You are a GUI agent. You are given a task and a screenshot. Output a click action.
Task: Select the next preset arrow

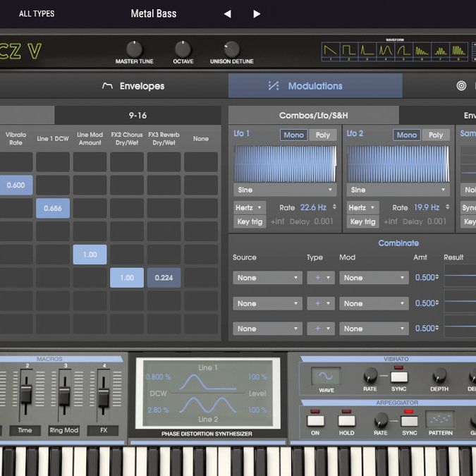(257, 14)
